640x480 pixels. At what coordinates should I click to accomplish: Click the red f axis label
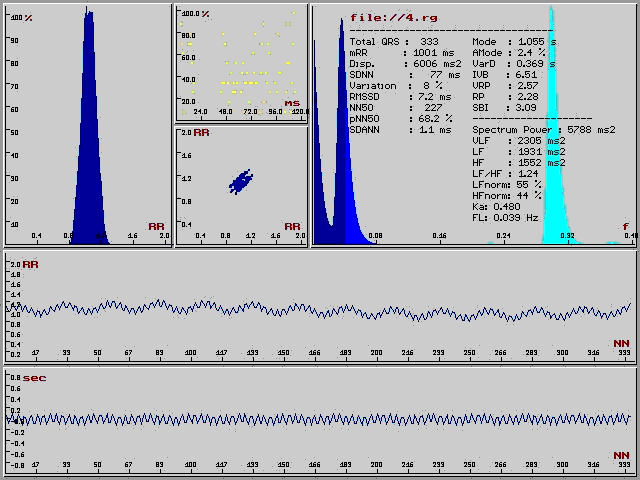626,227
